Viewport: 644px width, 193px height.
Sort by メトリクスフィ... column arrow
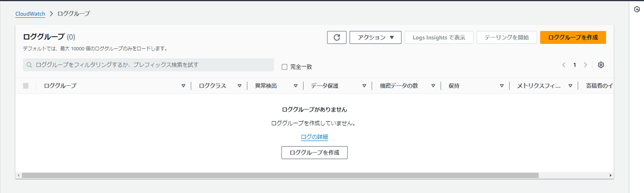[x=570, y=86]
